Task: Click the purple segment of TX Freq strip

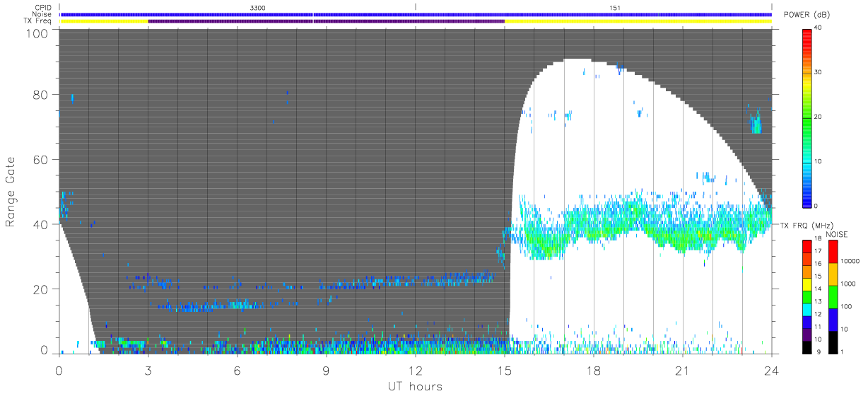Action: click(x=326, y=21)
